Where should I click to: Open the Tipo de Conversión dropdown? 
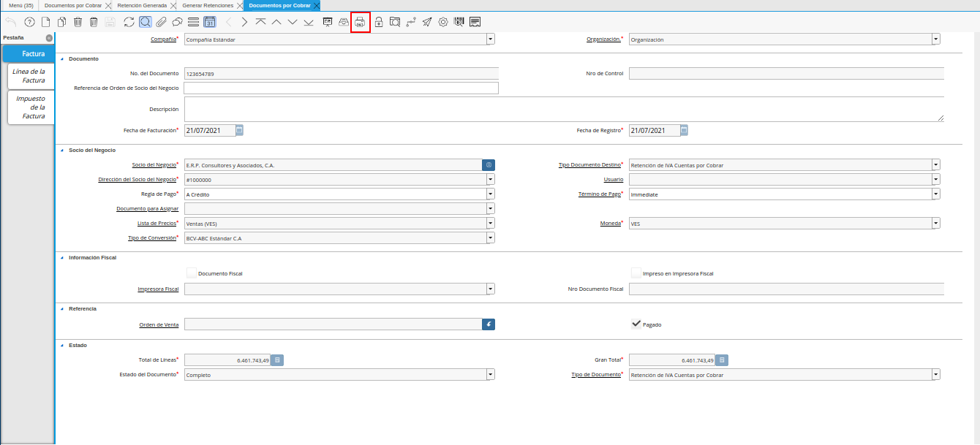[x=491, y=237]
